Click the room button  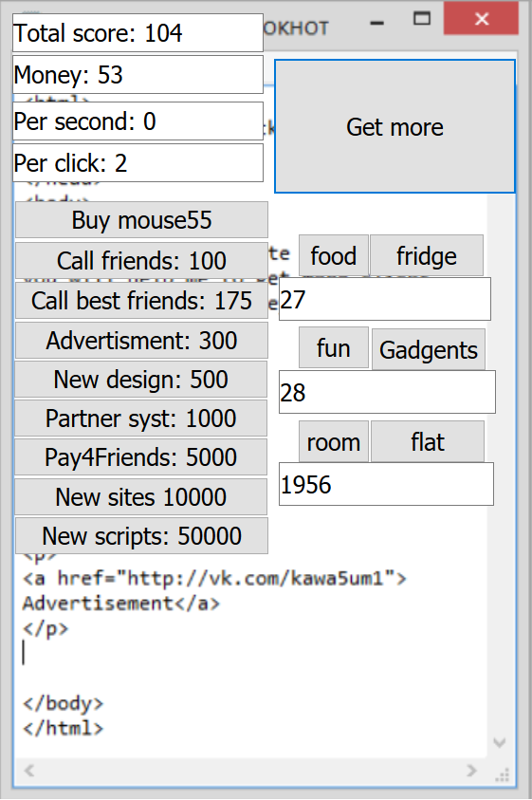click(x=334, y=442)
